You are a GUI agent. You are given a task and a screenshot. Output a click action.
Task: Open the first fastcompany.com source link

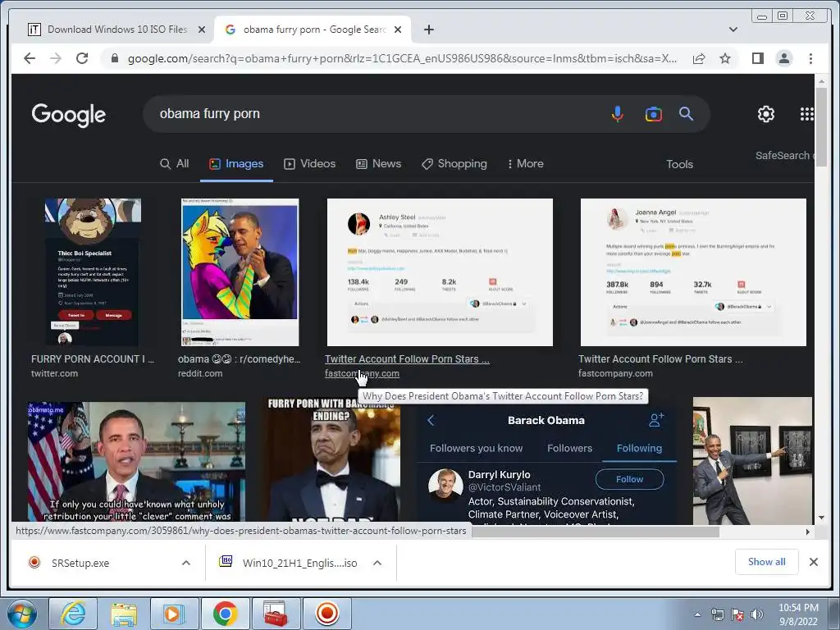pos(362,373)
